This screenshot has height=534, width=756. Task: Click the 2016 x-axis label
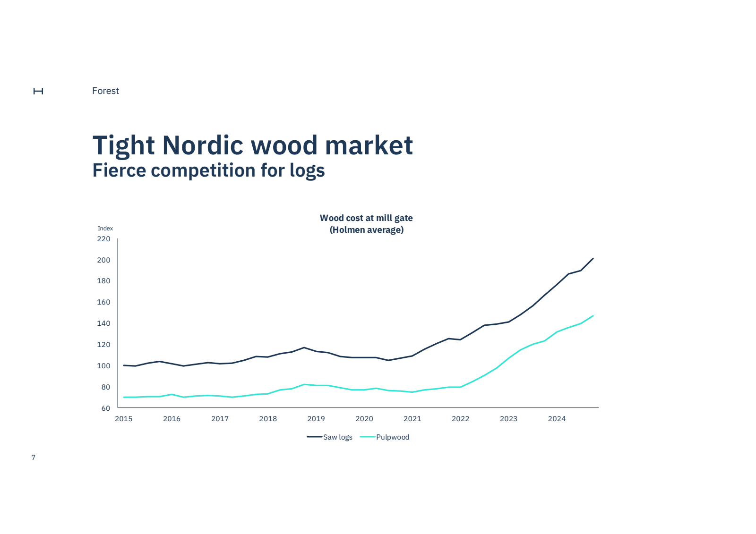coord(172,419)
